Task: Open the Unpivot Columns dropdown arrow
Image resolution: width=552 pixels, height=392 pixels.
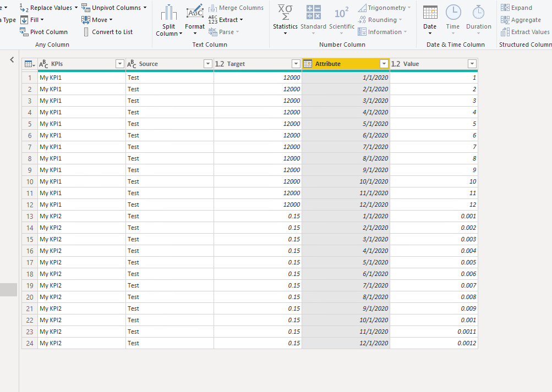Action: [145, 8]
